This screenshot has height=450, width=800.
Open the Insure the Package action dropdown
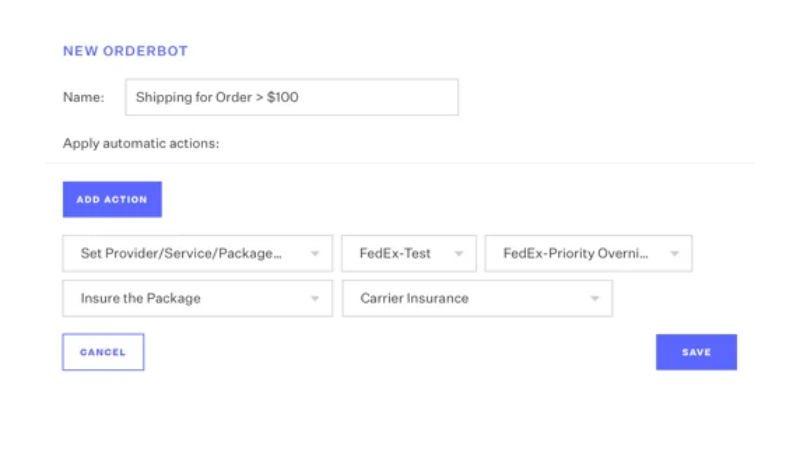click(x=197, y=299)
